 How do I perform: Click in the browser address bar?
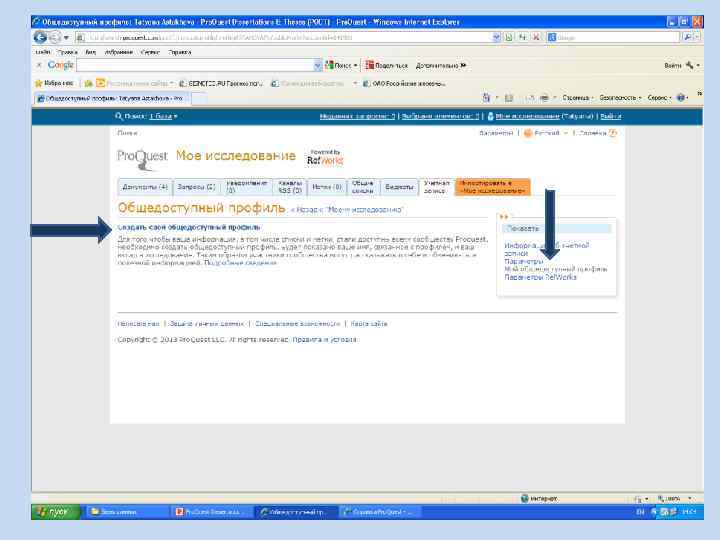285,38
